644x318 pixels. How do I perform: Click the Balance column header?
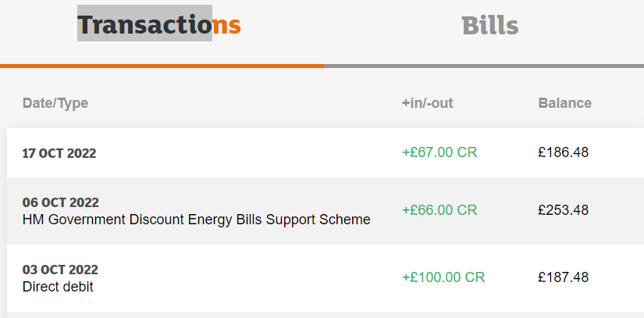tap(564, 103)
